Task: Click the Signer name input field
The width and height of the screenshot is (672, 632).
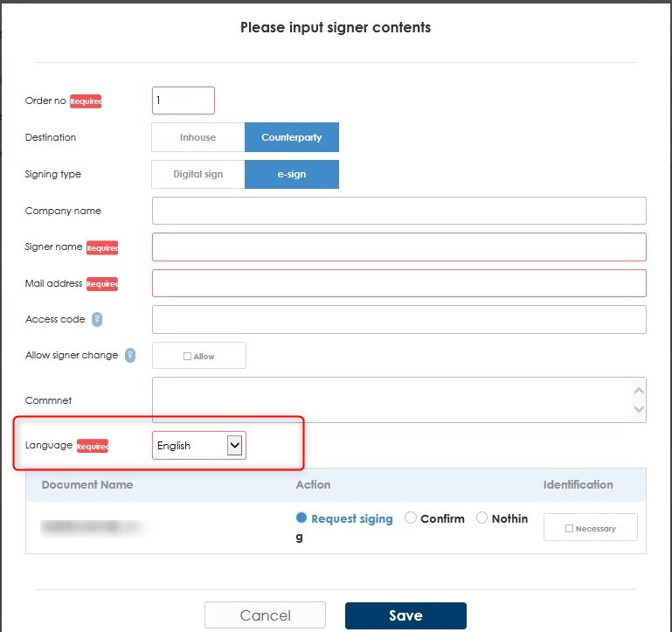Action: point(398,247)
